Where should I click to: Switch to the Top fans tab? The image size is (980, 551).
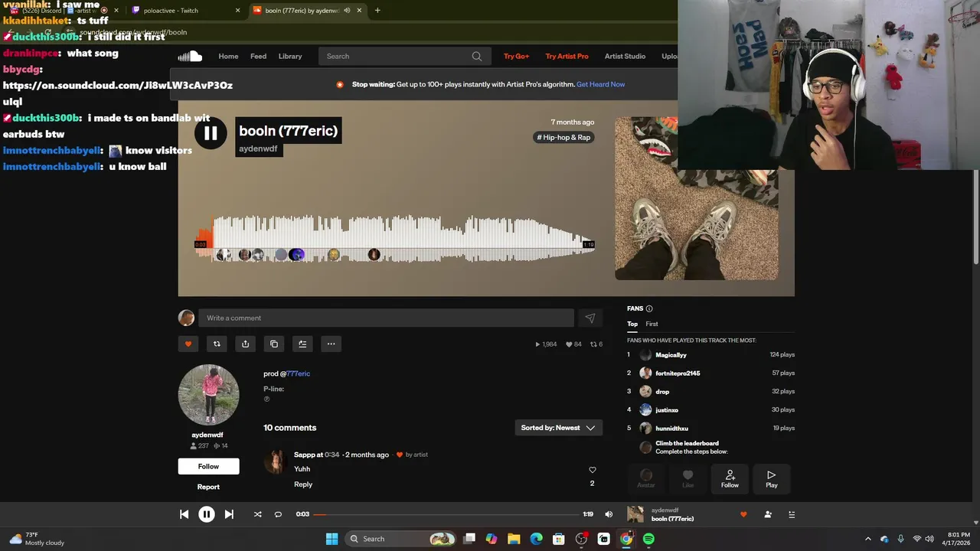coord(632,324)
